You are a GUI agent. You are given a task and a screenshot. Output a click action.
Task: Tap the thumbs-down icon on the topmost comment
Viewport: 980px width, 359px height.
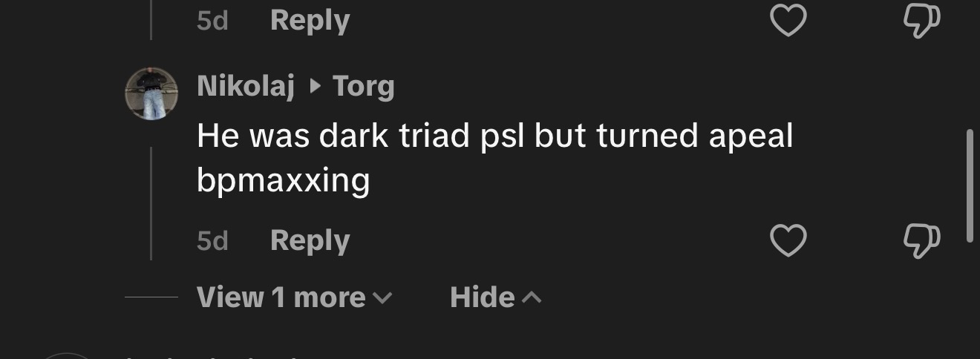[921, 21]
